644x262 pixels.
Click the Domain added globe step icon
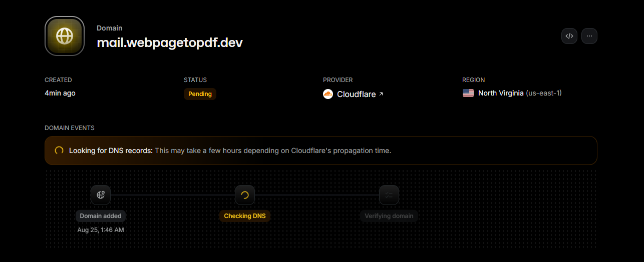click(x=101, y=195)
